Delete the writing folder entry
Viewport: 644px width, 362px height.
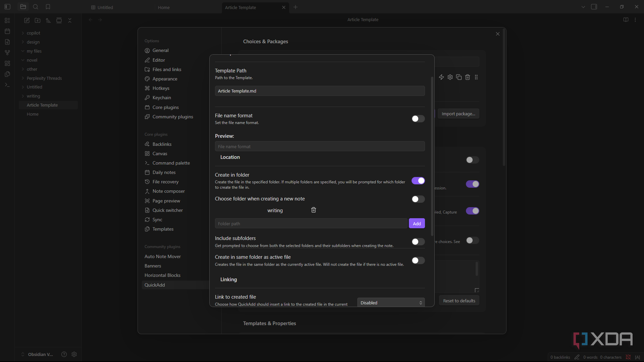coord(314,210)
